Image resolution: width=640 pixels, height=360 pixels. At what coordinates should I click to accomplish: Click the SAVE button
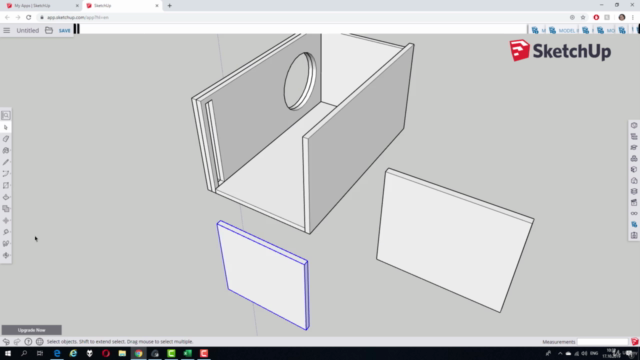(x=64, y=31)
